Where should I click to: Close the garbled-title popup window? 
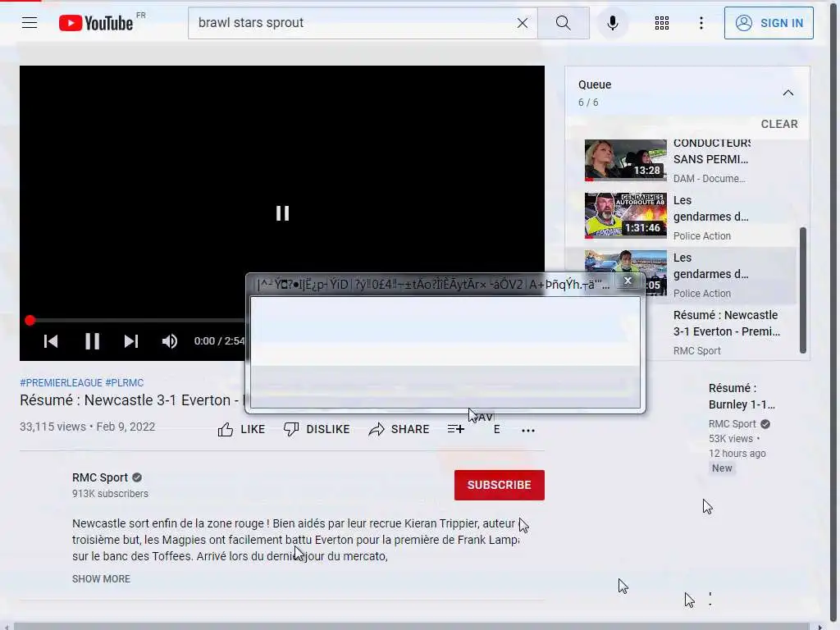628,281
